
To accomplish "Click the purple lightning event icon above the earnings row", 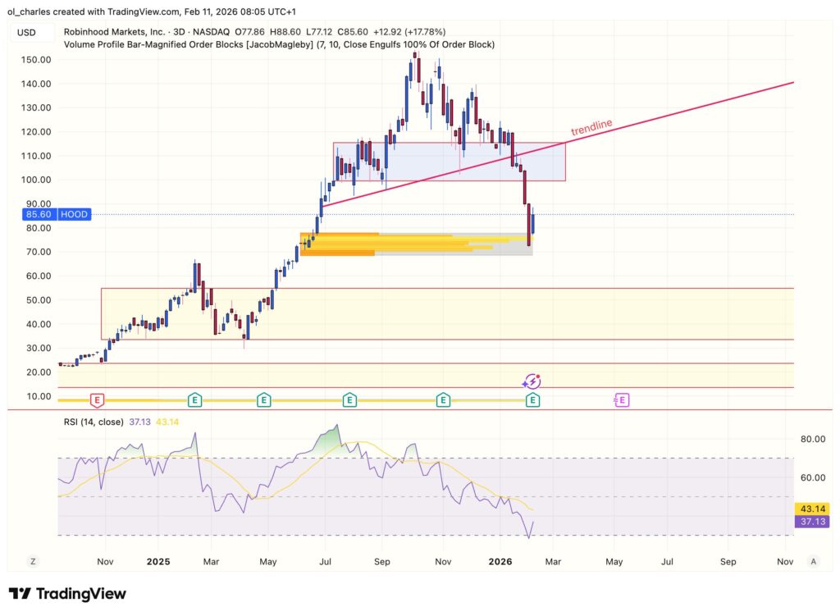I will pos(532,381).
